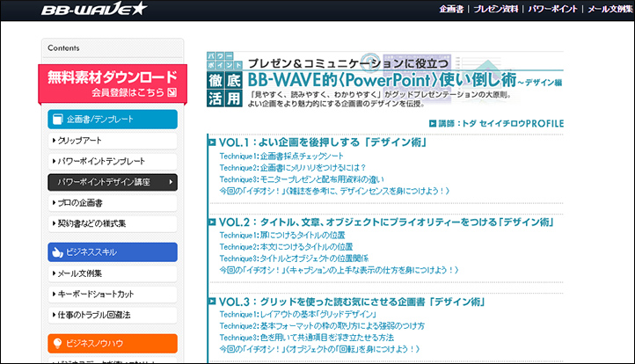
Task: Open VOL.1 よい企画を後押しする heading
Action: pyautogui.click(x=323, y=142)
